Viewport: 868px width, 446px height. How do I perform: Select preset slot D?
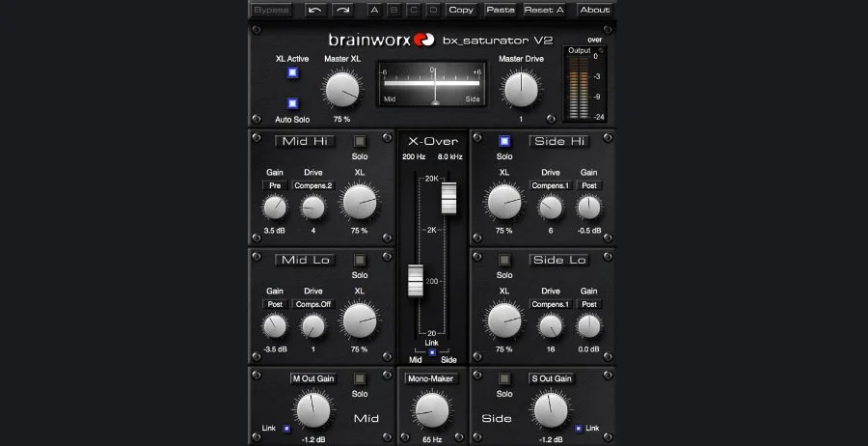(433, 10)
